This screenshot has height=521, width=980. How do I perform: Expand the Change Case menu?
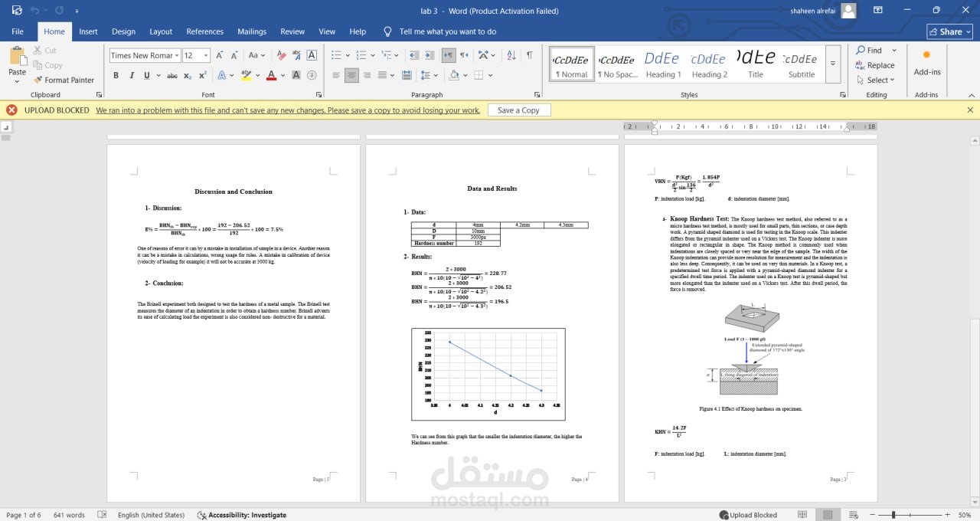(x=256, y=55)
